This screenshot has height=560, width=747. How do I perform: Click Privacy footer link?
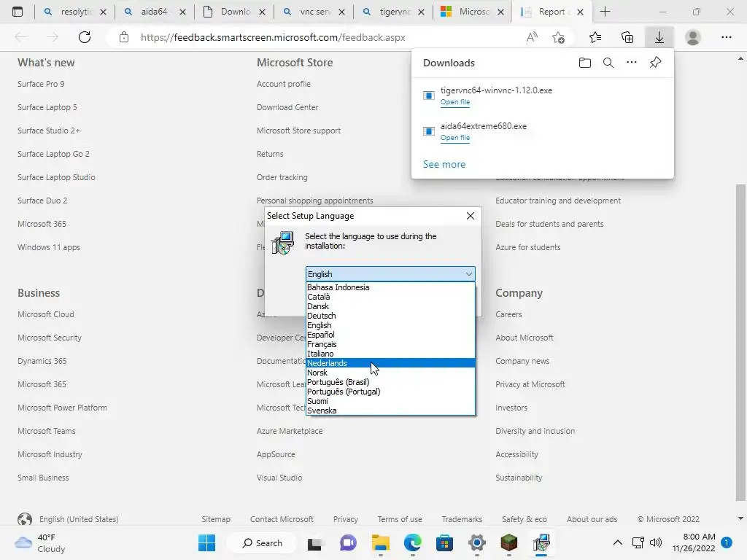345,519
